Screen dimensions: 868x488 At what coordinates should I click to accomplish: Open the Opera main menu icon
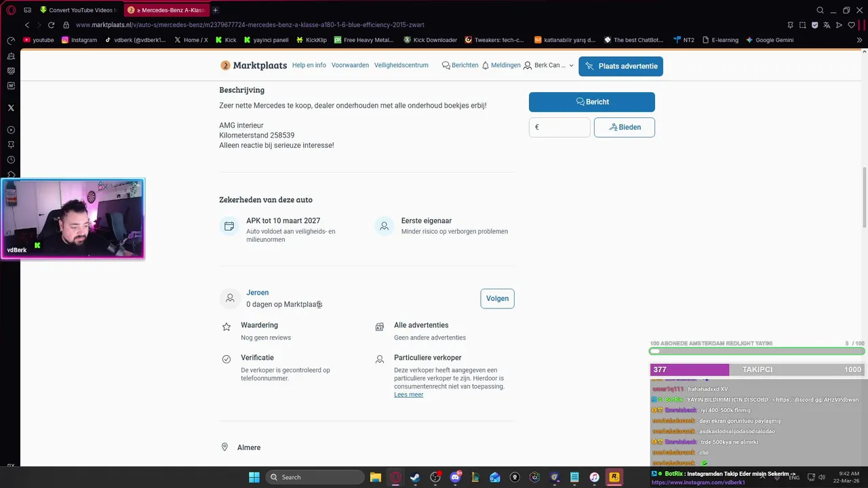11,10
